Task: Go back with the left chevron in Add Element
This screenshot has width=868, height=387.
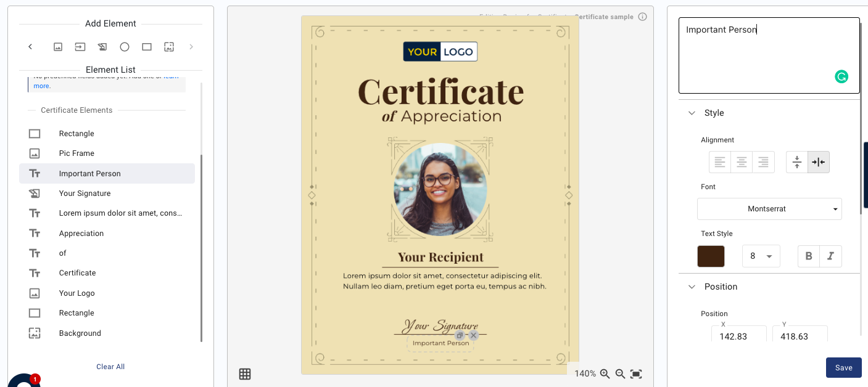Action: coord(30,47)
